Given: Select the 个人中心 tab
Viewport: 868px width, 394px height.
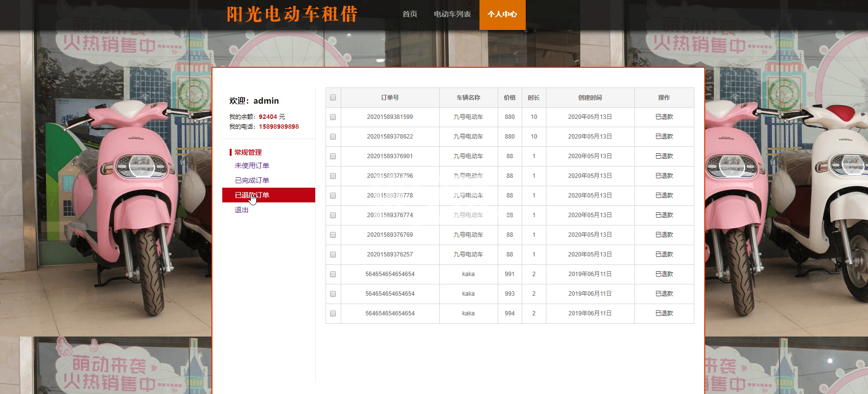Looking at the screenshot, I should (x=502, y=14).
